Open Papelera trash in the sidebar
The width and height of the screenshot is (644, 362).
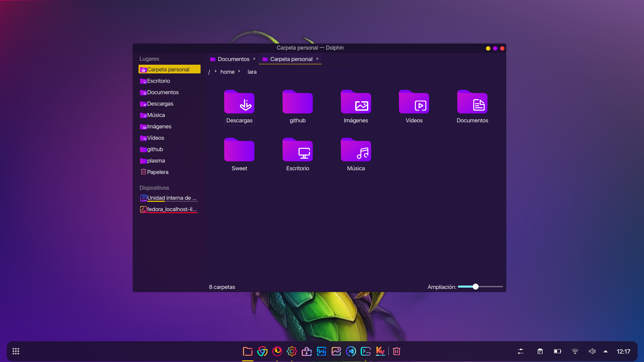(x=169, y=172)
